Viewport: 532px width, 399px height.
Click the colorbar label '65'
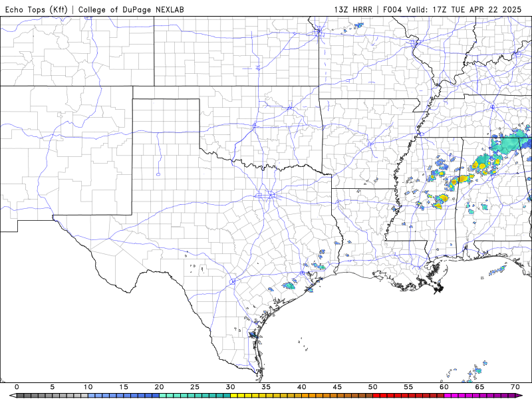[x=479, y=387]
